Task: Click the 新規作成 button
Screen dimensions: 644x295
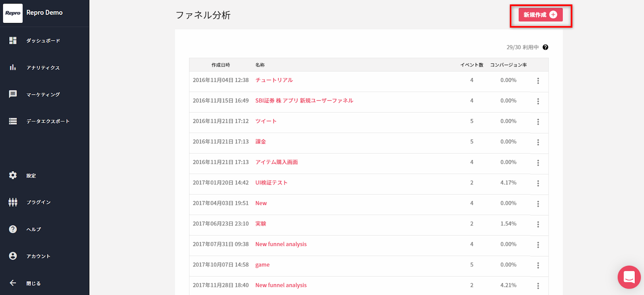Action: 541,14
